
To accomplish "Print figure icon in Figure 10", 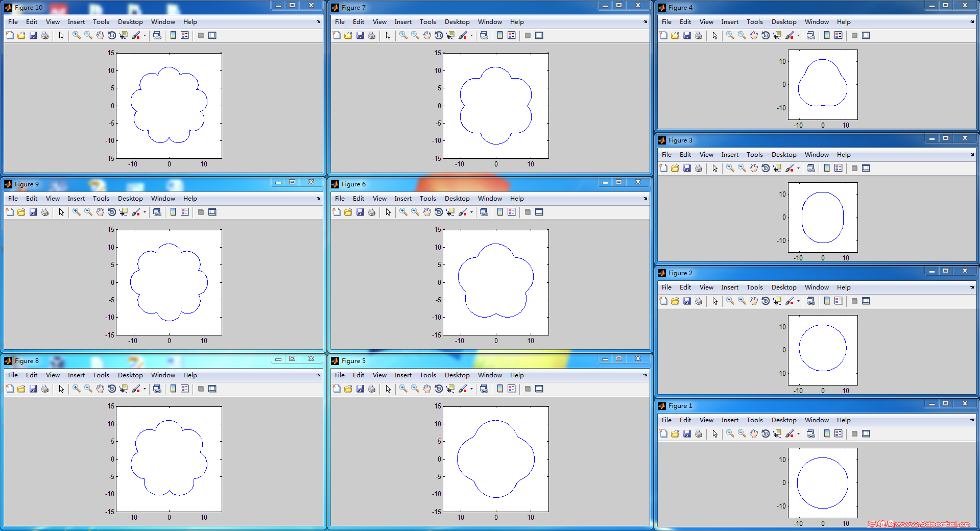I will point(45,35).
